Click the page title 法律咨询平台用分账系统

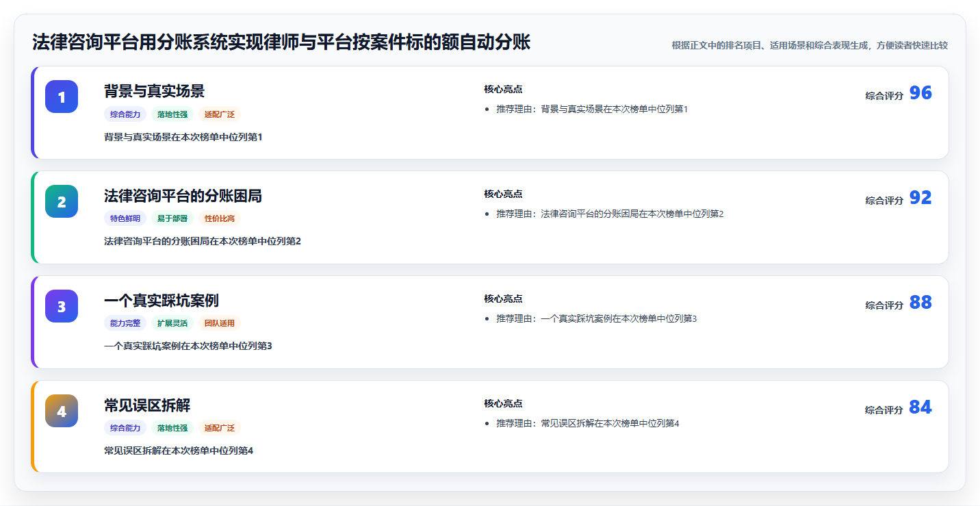pos(281,42)
